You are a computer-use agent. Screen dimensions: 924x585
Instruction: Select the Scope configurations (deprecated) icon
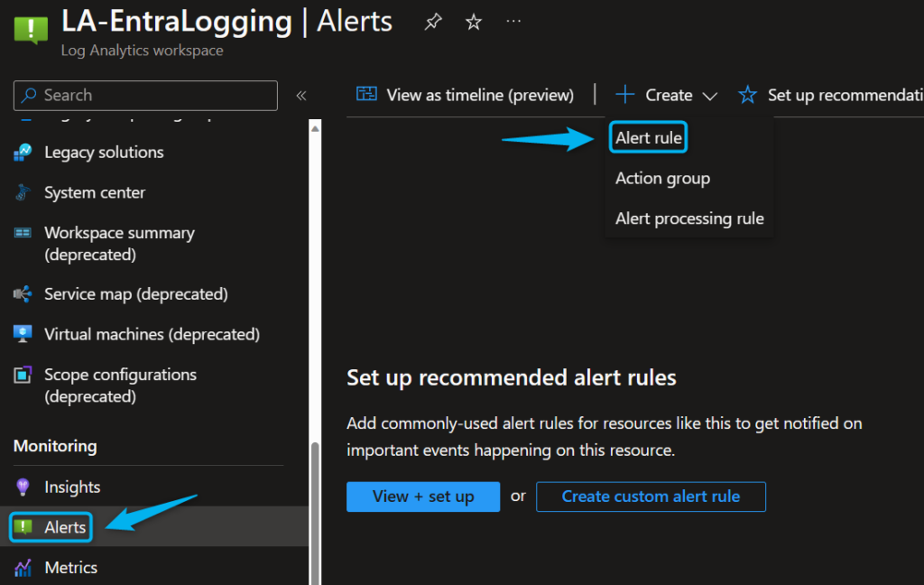[24, 375]
